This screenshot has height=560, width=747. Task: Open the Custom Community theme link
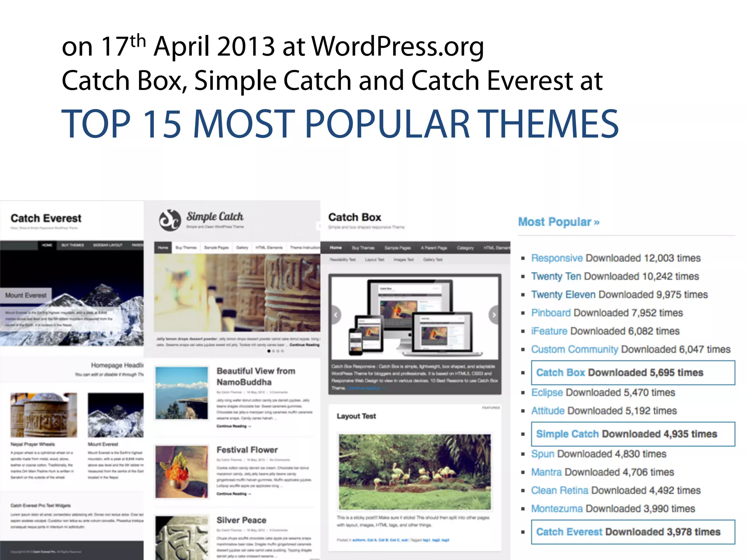[x=574, y=349]
